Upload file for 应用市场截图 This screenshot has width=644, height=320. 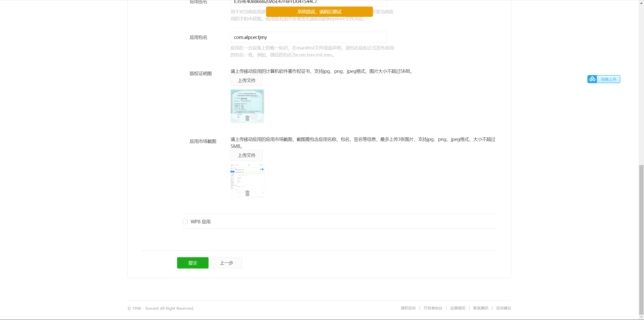247,155
